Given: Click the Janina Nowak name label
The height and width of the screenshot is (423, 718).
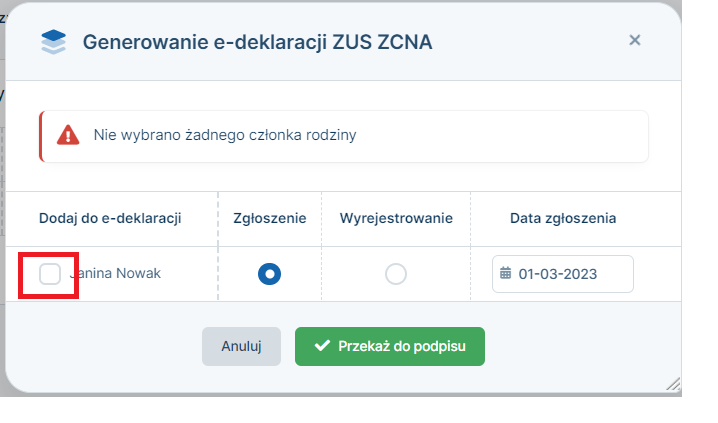Looking at the screenshot, I should (x=115, y=273).
